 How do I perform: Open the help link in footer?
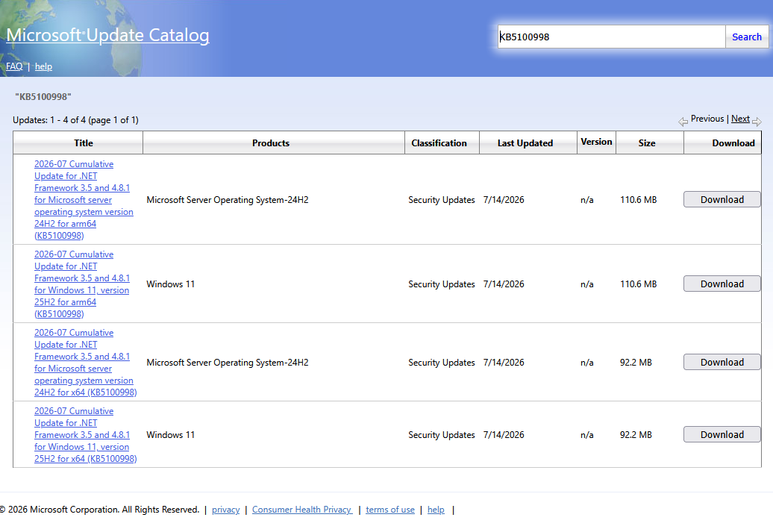[436, 510]
